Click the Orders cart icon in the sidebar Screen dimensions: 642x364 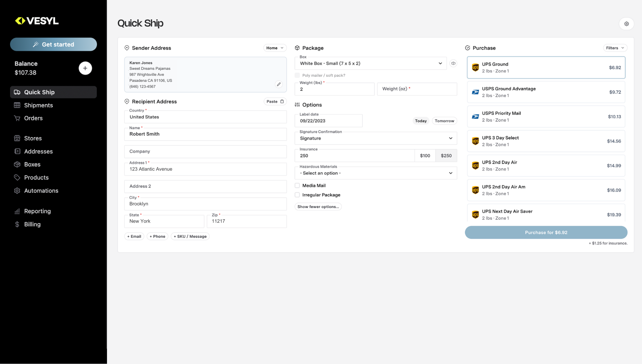coord(17,118)
